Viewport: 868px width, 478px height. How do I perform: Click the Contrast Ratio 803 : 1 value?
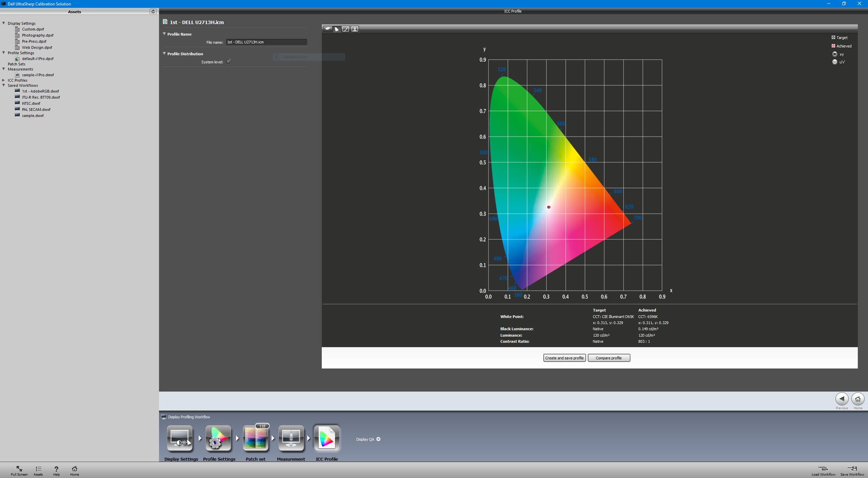click(x=644, y=342)
